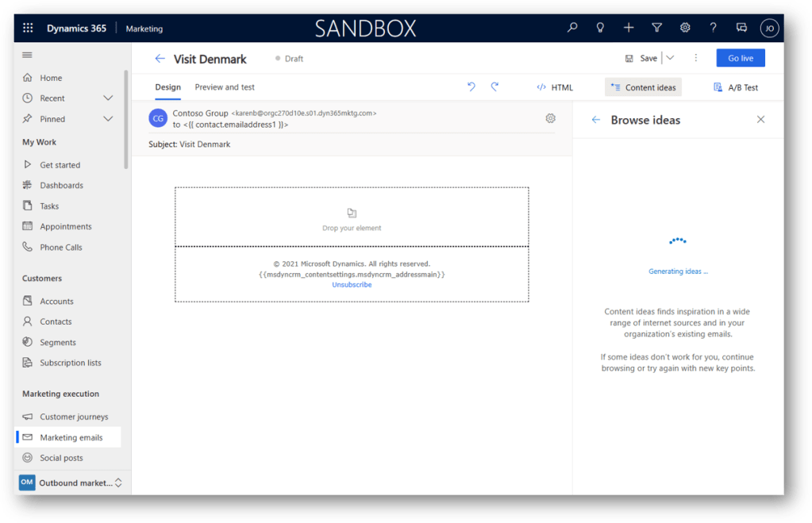Open the Save dropdown arrow
The width and height of the screenshot is (812, 523).
click(x=670, y=58)
